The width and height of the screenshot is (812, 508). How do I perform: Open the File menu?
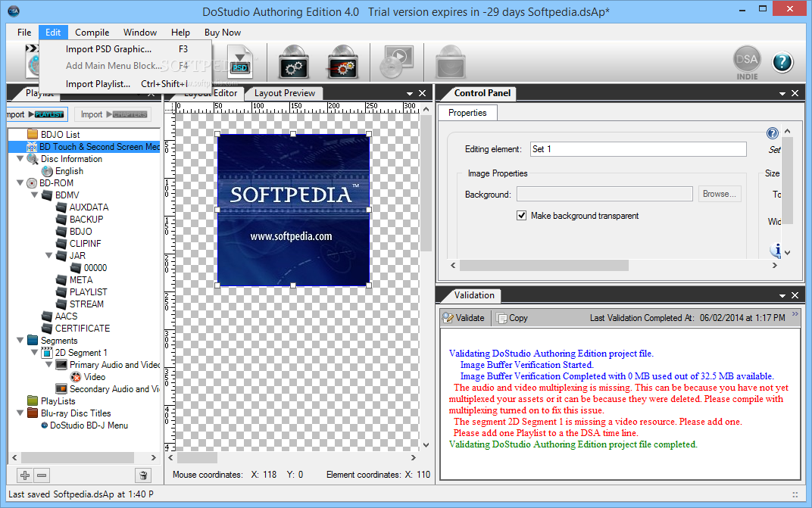click(24, 32)
